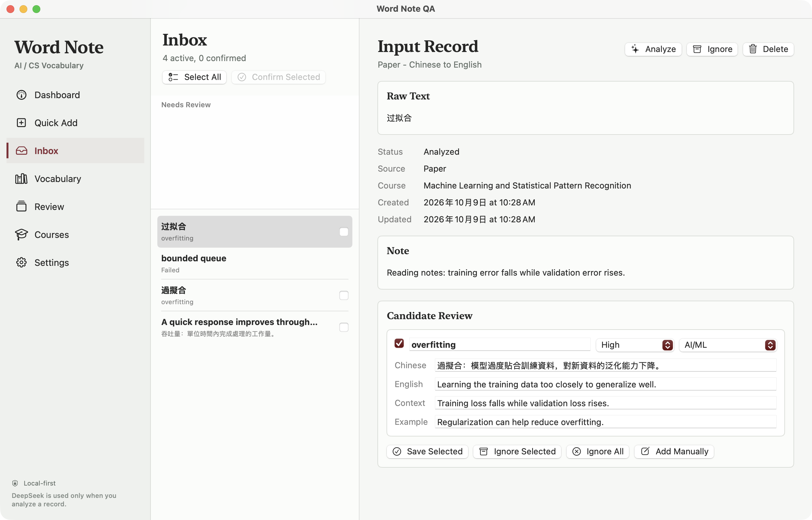Screen dimensions: 812x520
Task: Tick the checkbox for 過擬合 inbox row
Action: pos(344,295)
